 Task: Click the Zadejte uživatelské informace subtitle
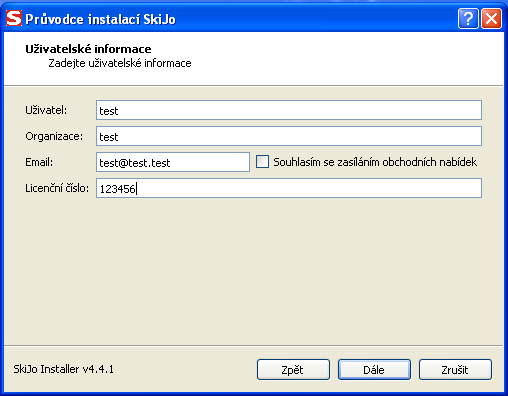120,63
